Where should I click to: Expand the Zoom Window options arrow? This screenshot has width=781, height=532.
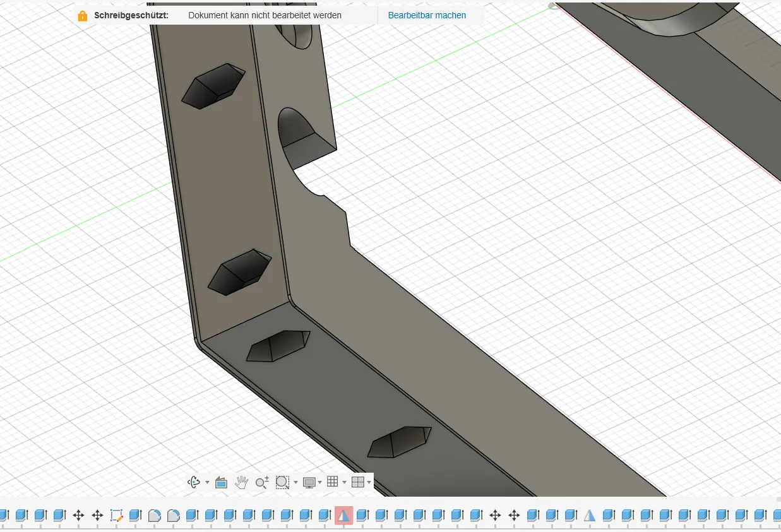295,483
